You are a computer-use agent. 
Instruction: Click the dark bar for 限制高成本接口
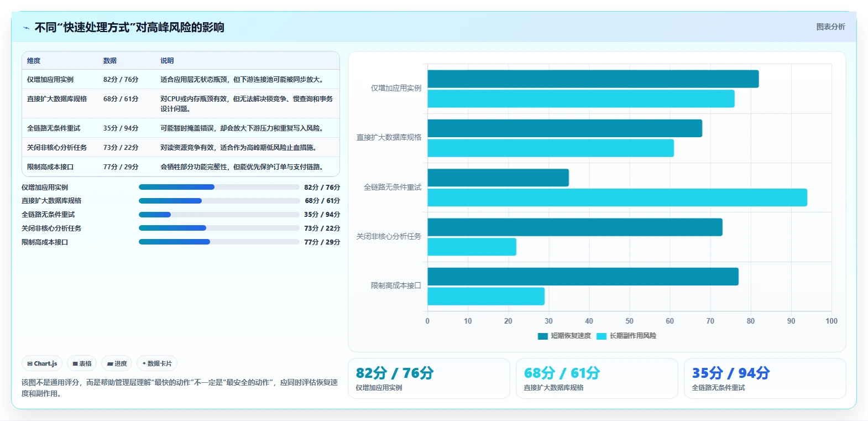[583, 277]
